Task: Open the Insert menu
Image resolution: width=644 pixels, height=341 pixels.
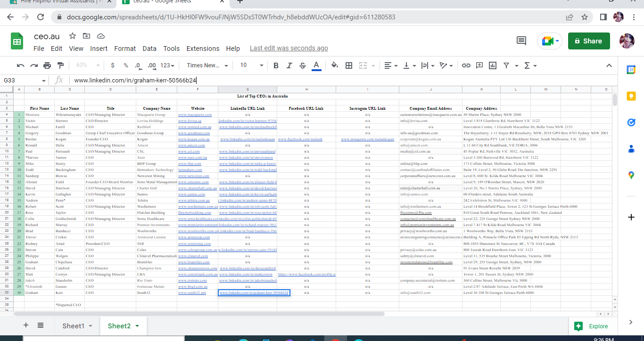Action: pyautogui.click(x=99, y=49)
